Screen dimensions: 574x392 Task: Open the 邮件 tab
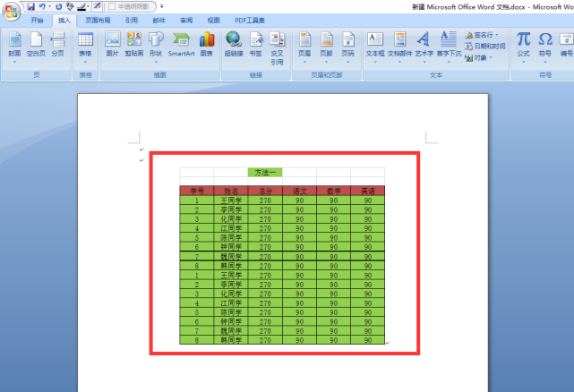click(x=158, y=21)
